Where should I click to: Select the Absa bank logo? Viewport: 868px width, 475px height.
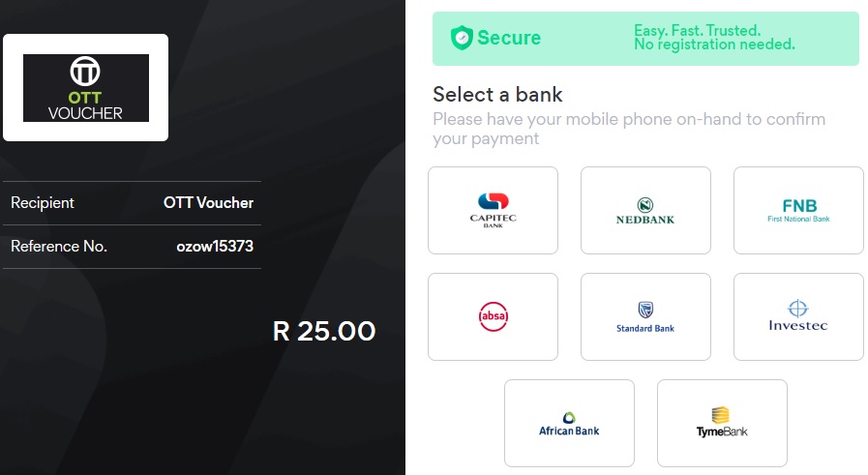[x=493, y=316]
